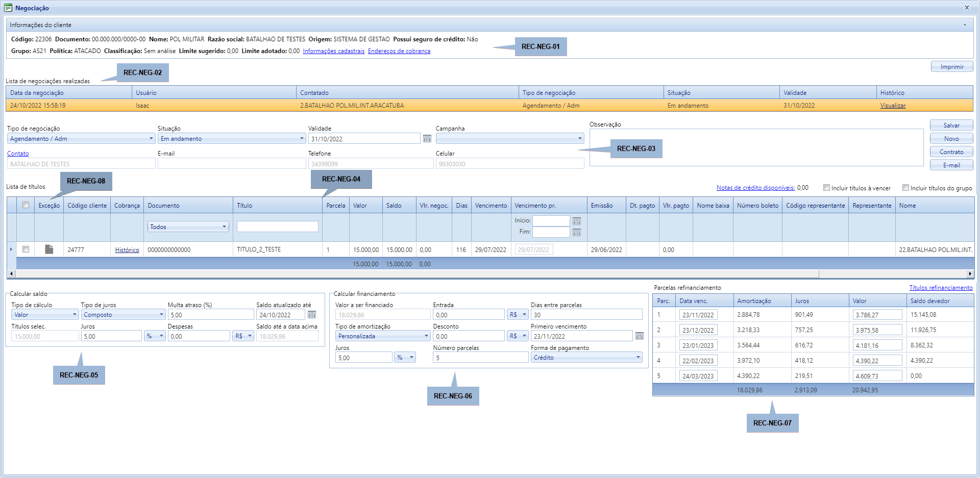The width and height of the screenshot is (980, 478).
Task: Click the titles list scroll left arrow
Action: (11, 274)
